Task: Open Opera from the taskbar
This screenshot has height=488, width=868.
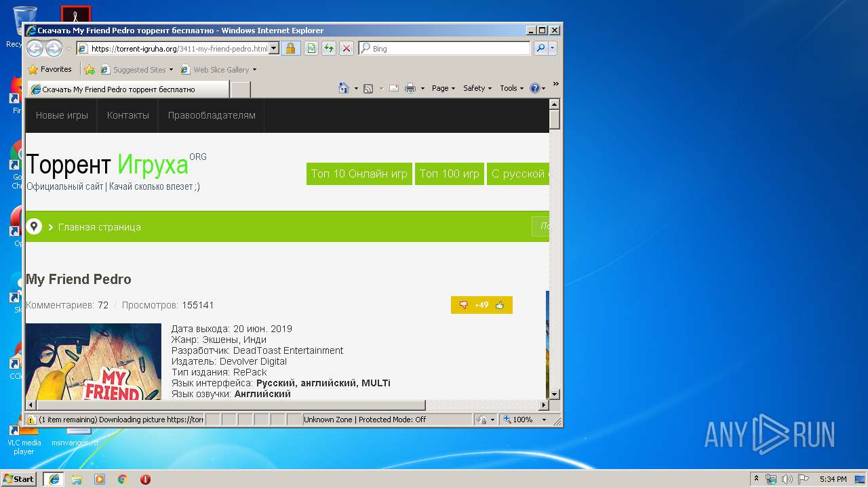Action: (x=145, y=479)
